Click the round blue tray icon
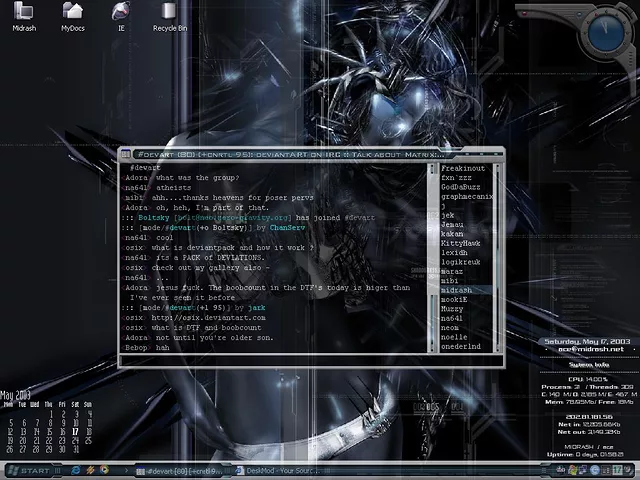Image resolution: width=640 pixels, height=480 pixels. pyautogui.click(x=595, y=470)
